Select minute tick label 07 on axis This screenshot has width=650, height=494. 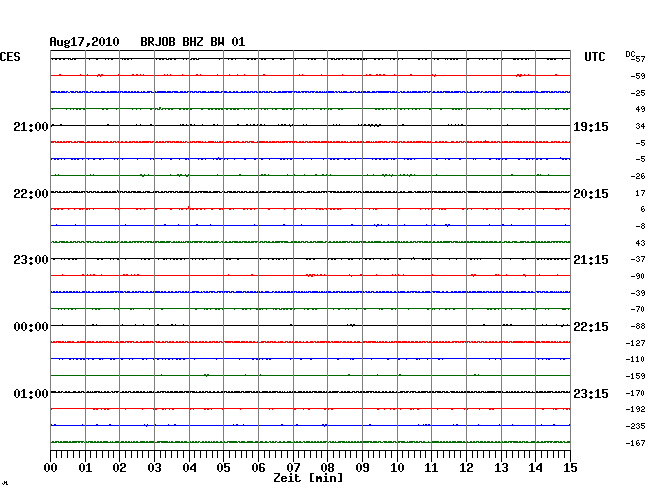click(293, 468)
